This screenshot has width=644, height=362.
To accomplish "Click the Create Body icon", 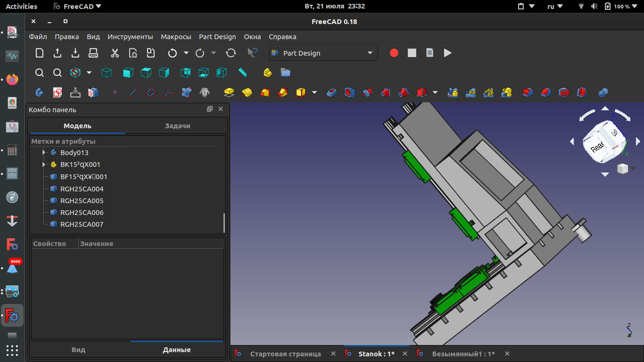I will click(40, 92).
